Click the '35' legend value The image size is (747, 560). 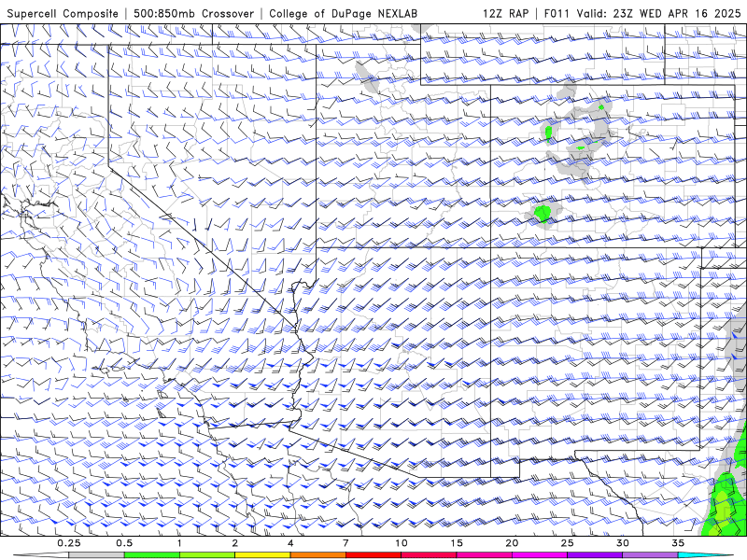(x=679, y=543)
